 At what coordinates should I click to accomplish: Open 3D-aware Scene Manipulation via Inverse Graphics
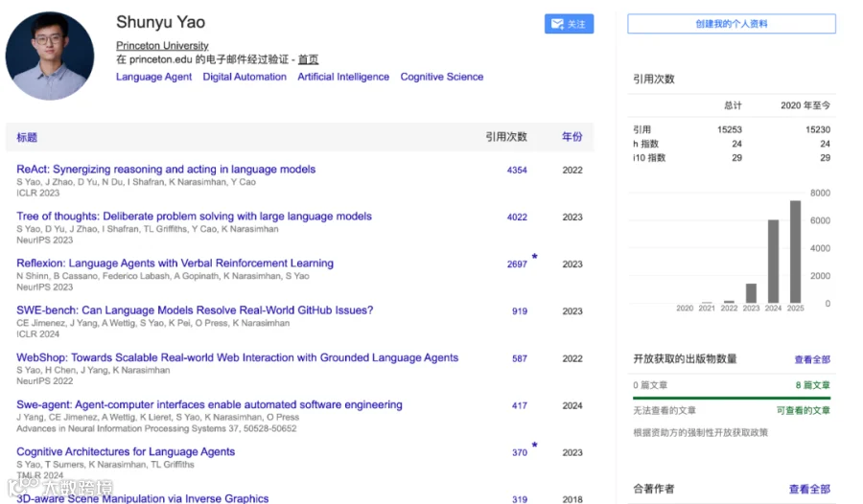(x=143, y=498)
